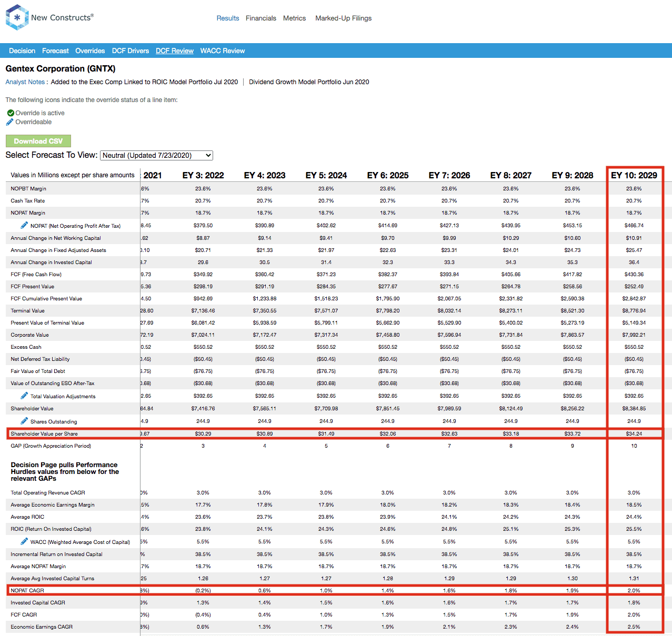Click the $430.36 FCF value for 2029
This screenshot has height=636, width=672.
pos(634,274)
